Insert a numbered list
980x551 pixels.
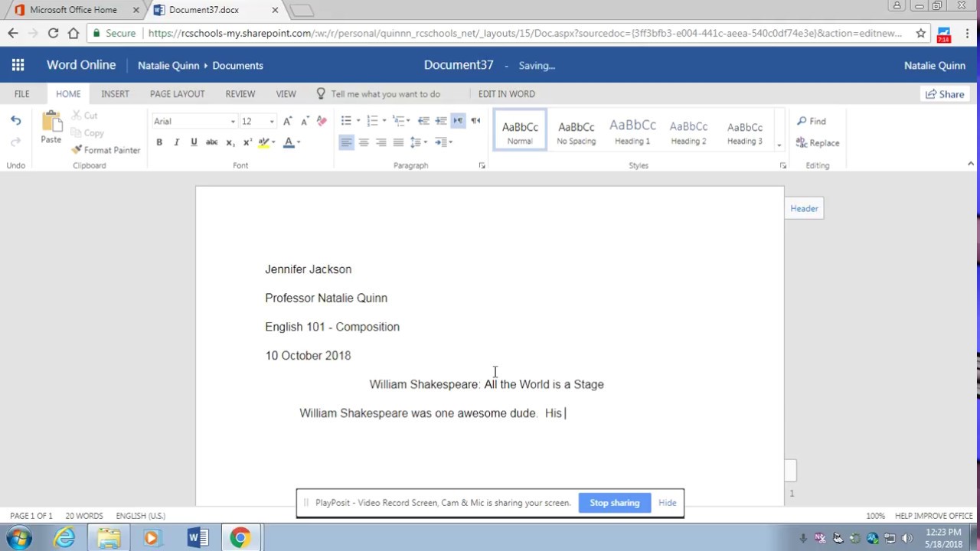372,121
